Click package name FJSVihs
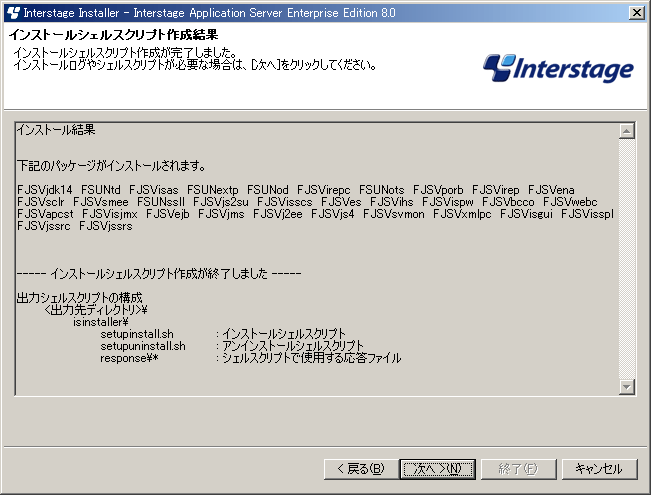Image resolution: width=651 pixels, height=495 pixels. 392,202
